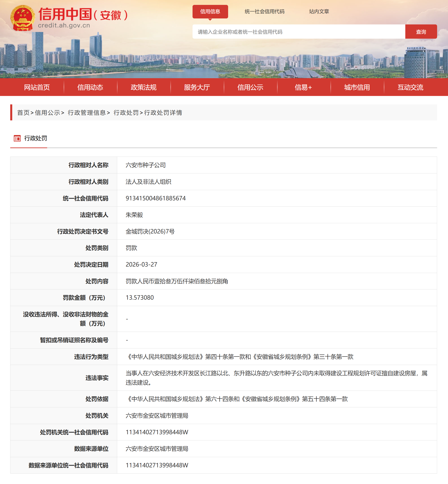Open the 信易+ navigation item
Image resolution: width=448 pixels, height=484 pixels.
(303, 87)
